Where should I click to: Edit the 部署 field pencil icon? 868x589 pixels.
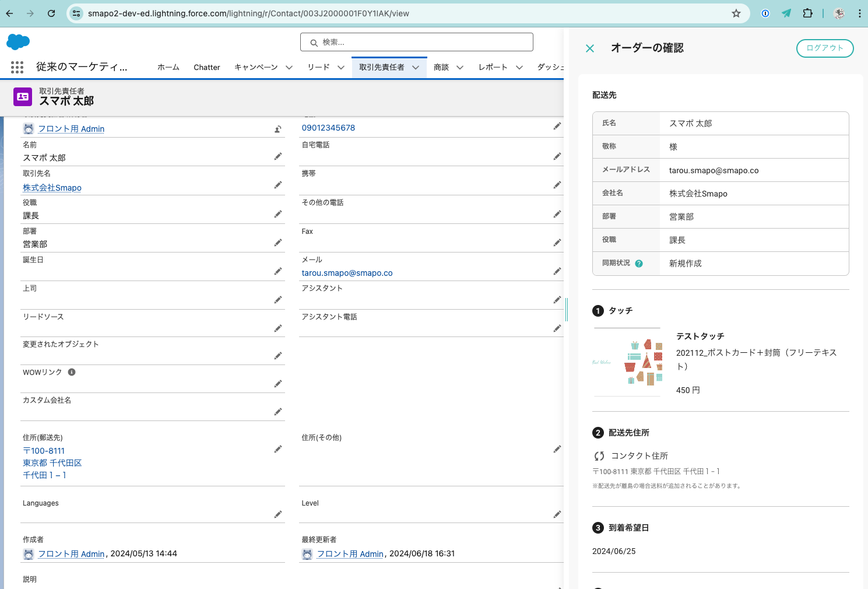tap(278, 243)
